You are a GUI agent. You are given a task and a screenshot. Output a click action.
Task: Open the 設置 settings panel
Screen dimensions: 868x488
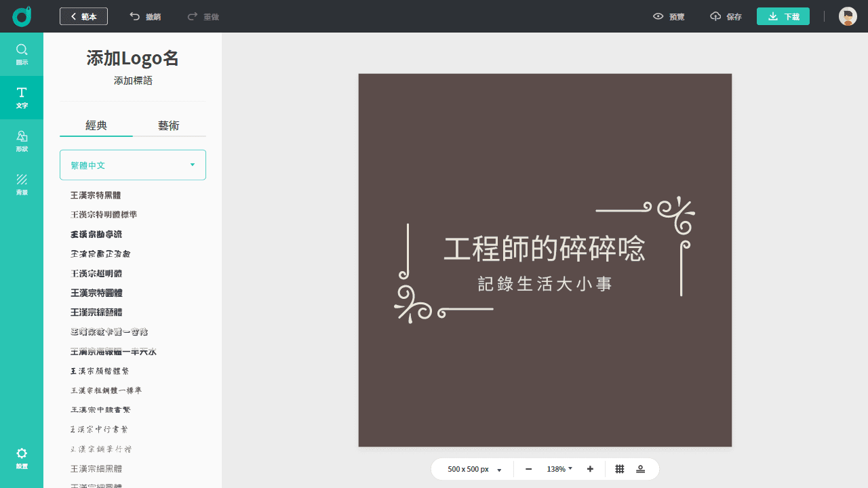[x=22, y=459]
